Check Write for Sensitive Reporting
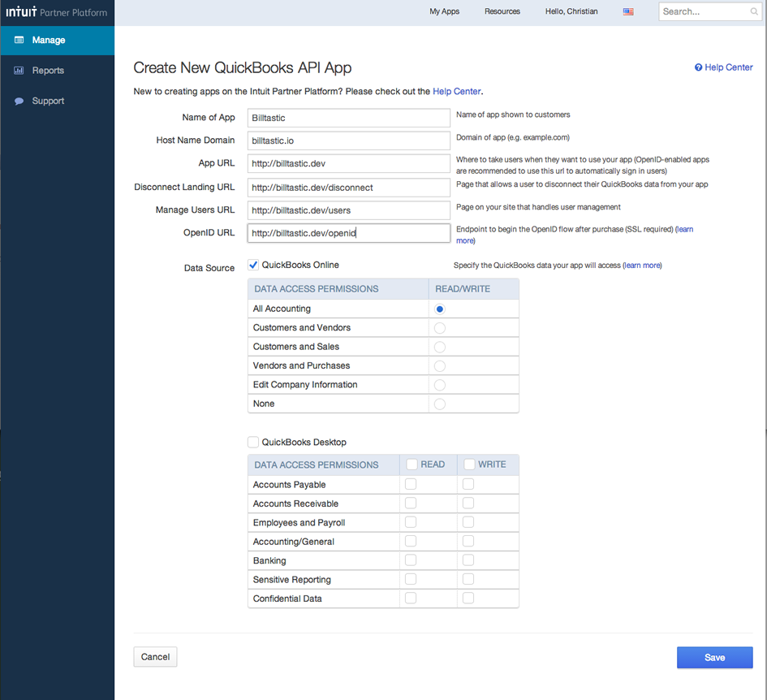The image size is (767, 700). [x=468, y=579]
